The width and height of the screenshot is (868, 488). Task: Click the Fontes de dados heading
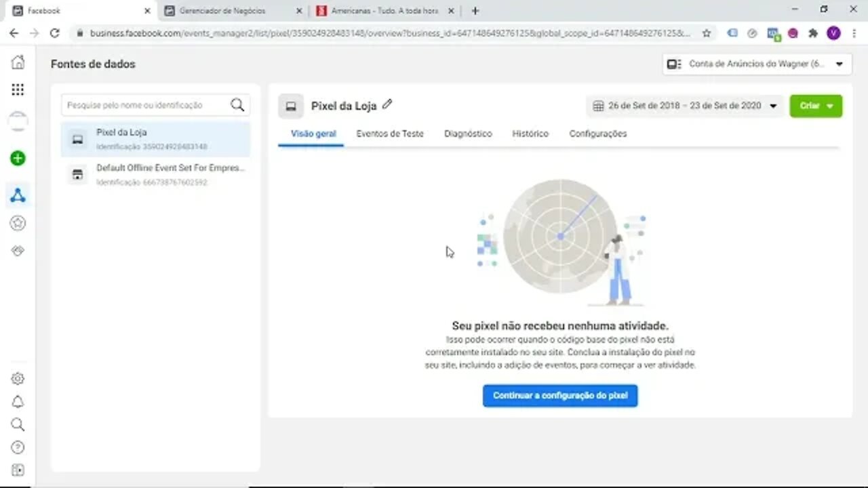click(93, 64)
